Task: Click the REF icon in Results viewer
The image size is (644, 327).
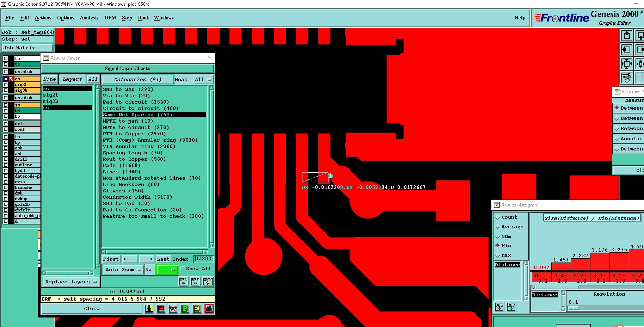Action: [195, 281]
